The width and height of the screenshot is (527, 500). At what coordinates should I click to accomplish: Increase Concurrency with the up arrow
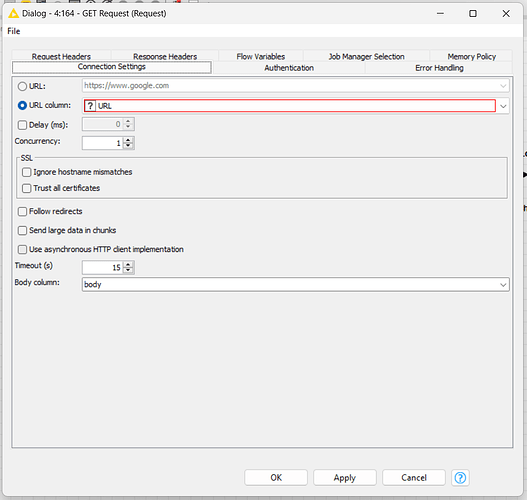point(128,140)
